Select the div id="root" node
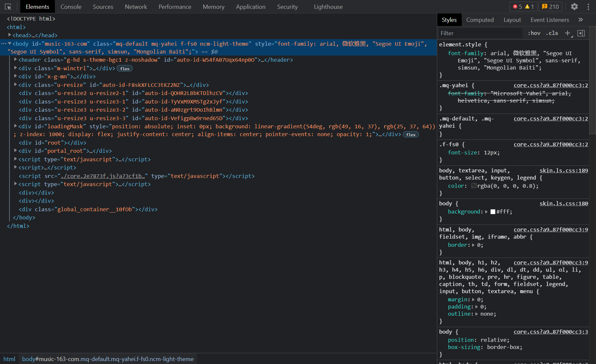The height and width of the screenshot is (364, 596). pyautogui.click(x=53, y=143)
